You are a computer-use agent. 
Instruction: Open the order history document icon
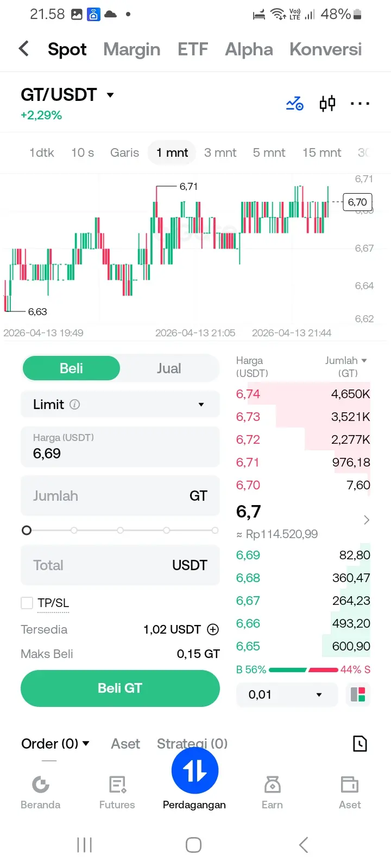click(x=360, y=743)
